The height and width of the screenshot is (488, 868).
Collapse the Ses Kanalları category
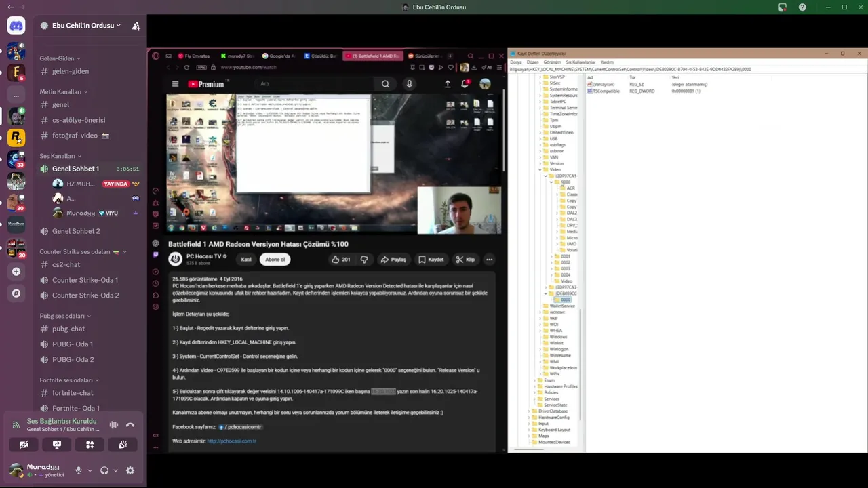60,156
